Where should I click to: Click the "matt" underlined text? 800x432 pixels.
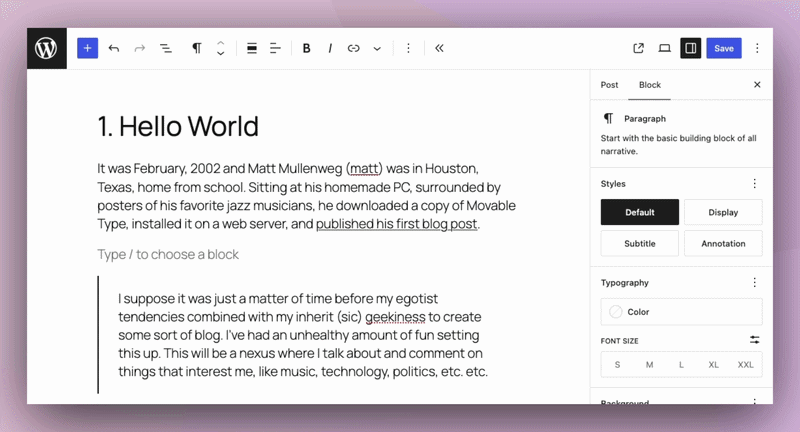pyautogui.click(x=364, y=169)
